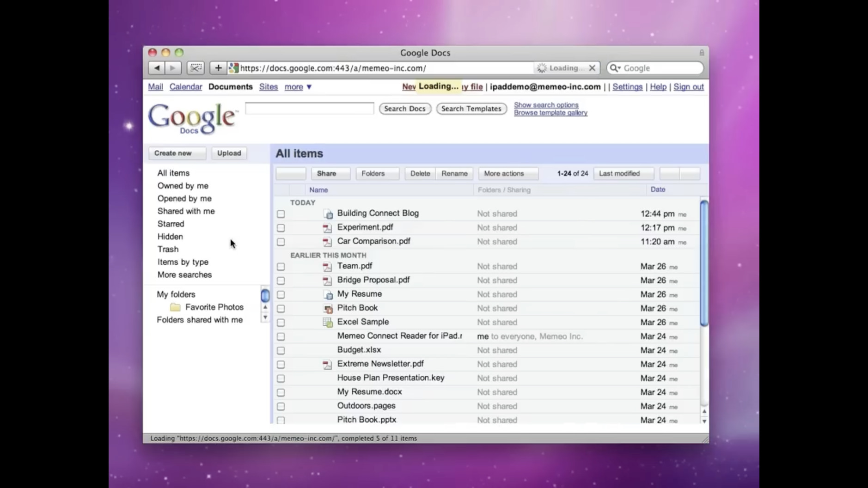
Task: Click the Excel Sample spreadsheet icon
Action: tap(327, 322)
